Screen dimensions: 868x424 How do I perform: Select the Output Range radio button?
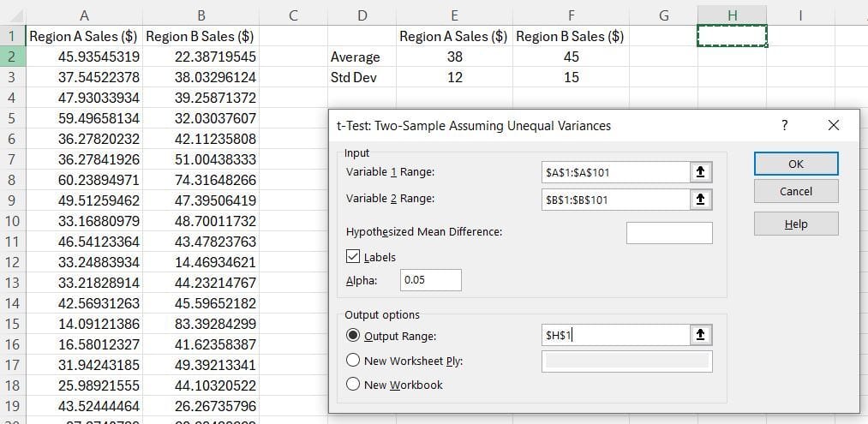pyautogui.click(x=353, y=336)
